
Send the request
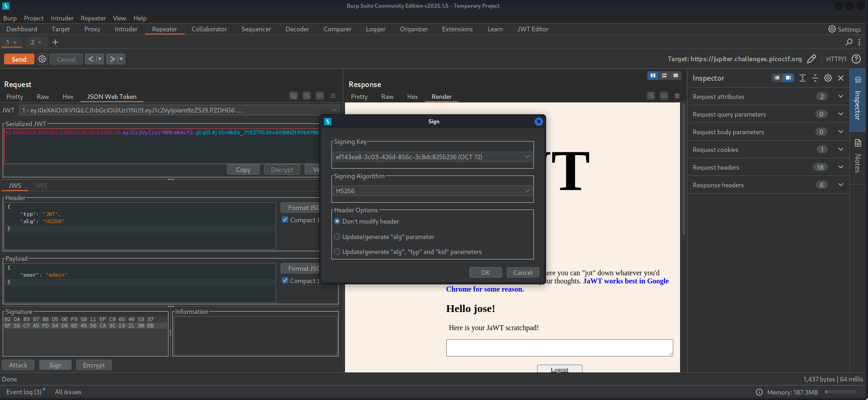click(x=19, y=59)
